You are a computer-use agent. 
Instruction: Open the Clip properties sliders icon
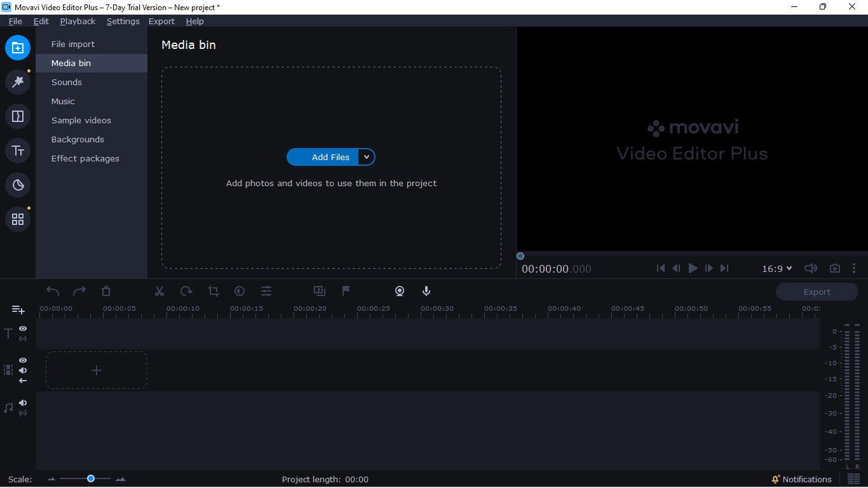266,291
